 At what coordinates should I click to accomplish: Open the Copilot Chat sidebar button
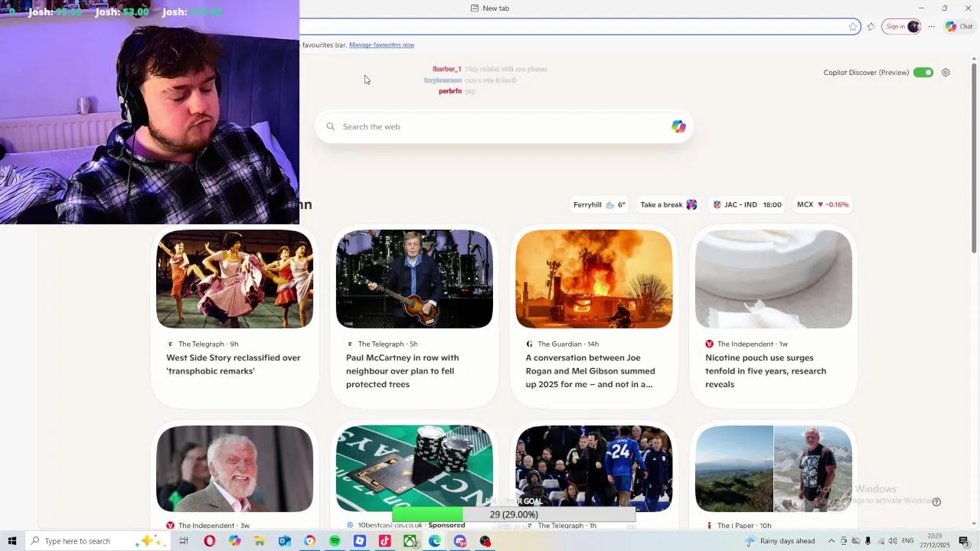pyautogui.click(x=959, y=26)
